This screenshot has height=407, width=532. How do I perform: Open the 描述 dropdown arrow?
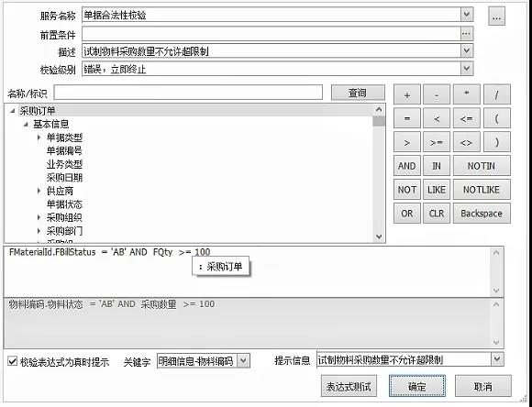[467, 51]
